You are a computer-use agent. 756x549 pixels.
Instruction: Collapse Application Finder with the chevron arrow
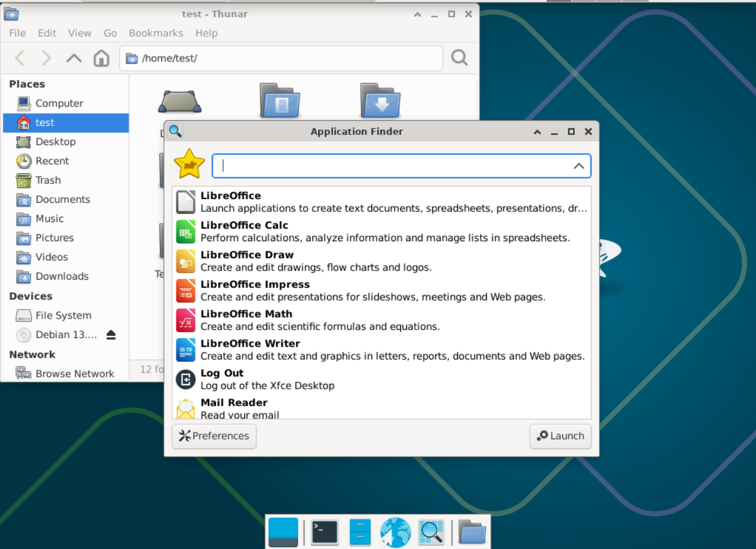click(579, 166)
